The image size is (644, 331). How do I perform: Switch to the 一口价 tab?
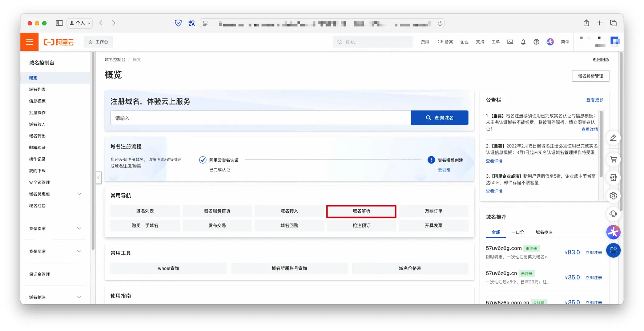[518, 232]
